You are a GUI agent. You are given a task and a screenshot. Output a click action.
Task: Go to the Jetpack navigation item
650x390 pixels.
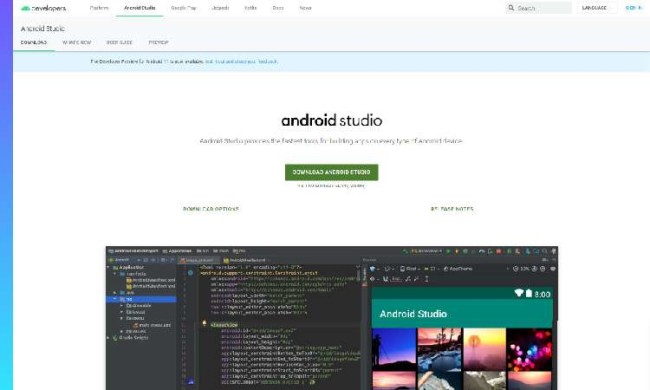[x=220, y=8]
